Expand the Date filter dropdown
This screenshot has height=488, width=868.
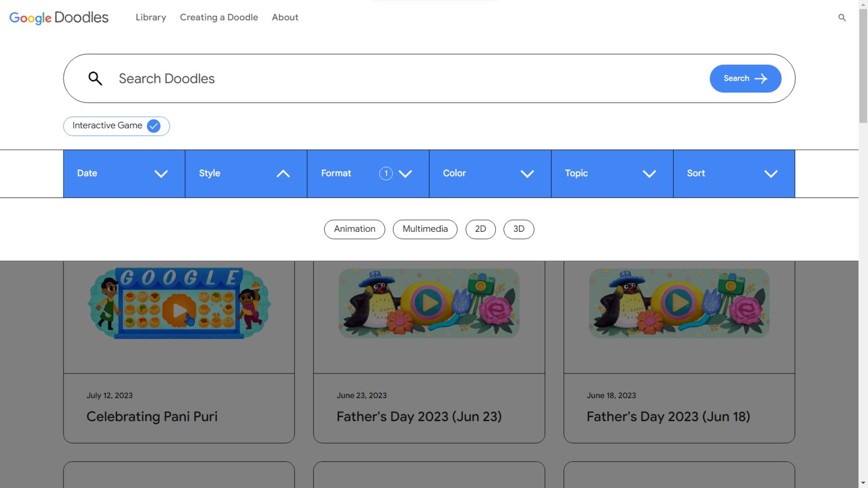click(x=124, y=173)
